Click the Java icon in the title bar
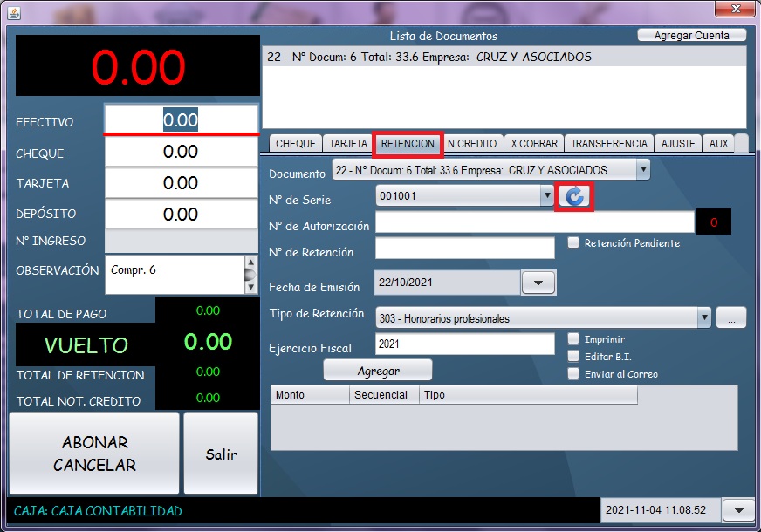This screenshot has height=532, width=761. (x=13, y=13)
